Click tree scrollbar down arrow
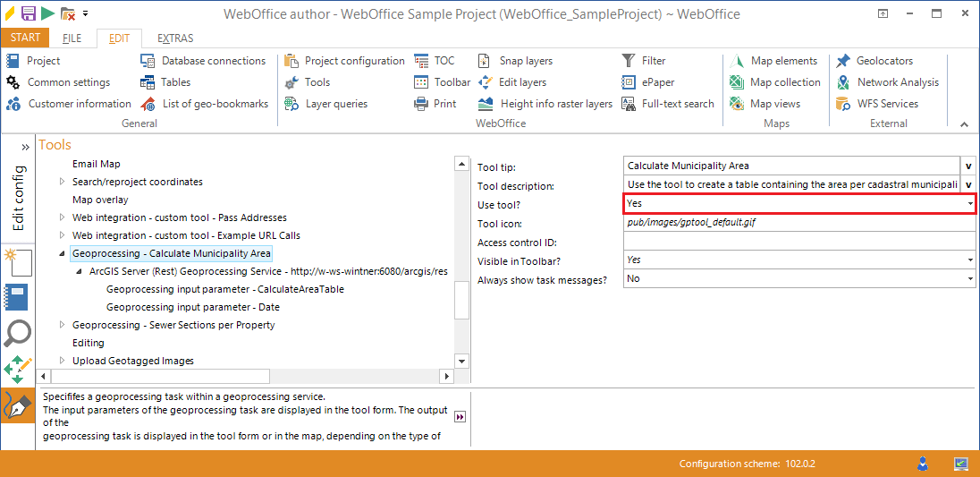Image resolution: width=980 pixels, height=477 pixels. (x=461, y=361)
